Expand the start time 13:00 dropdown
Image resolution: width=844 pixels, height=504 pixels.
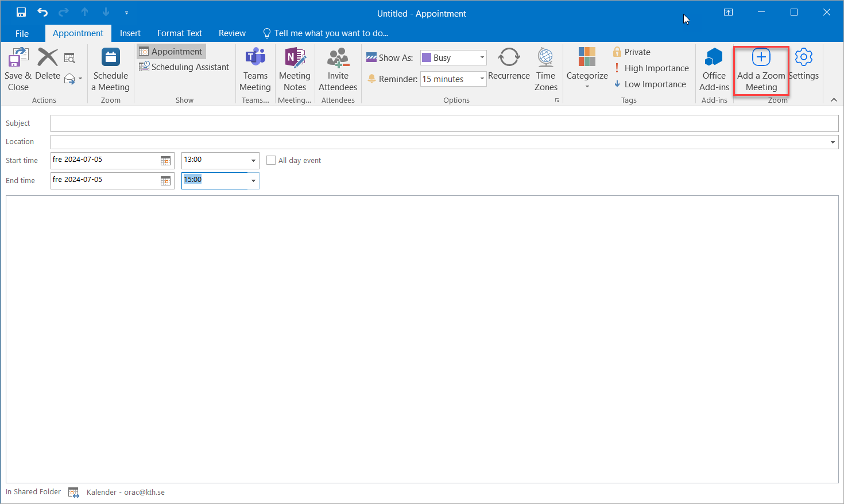coord(253,161)
